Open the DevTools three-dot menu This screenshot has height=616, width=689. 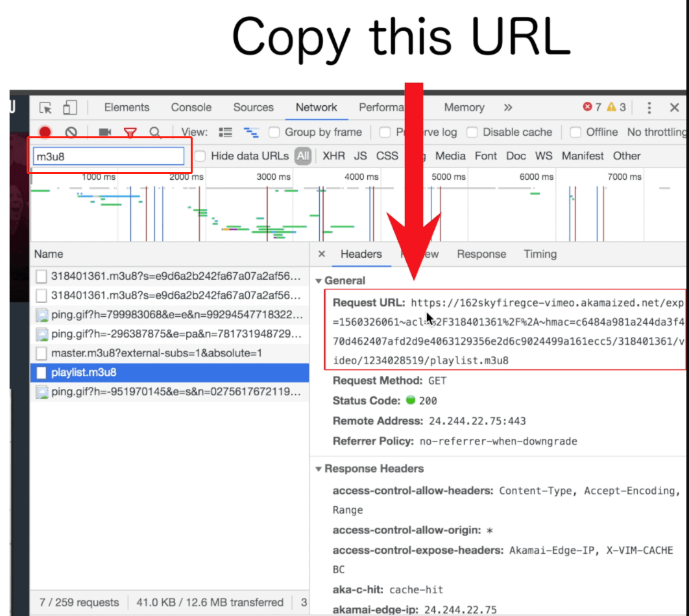pyautogui.click(x=649, y=108)
